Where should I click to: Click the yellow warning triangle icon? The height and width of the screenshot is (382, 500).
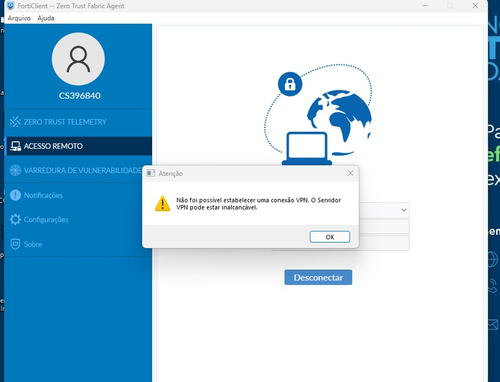click(162, 203)
